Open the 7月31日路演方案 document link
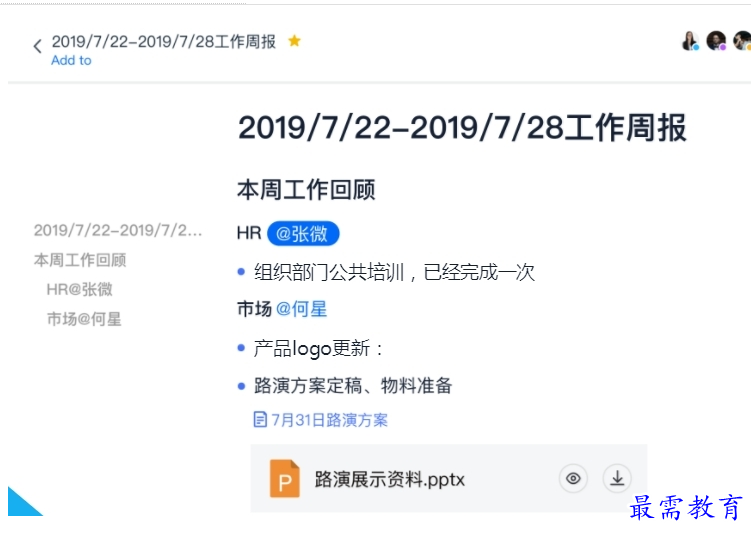751x539 pixels. (x=329, y=420)
